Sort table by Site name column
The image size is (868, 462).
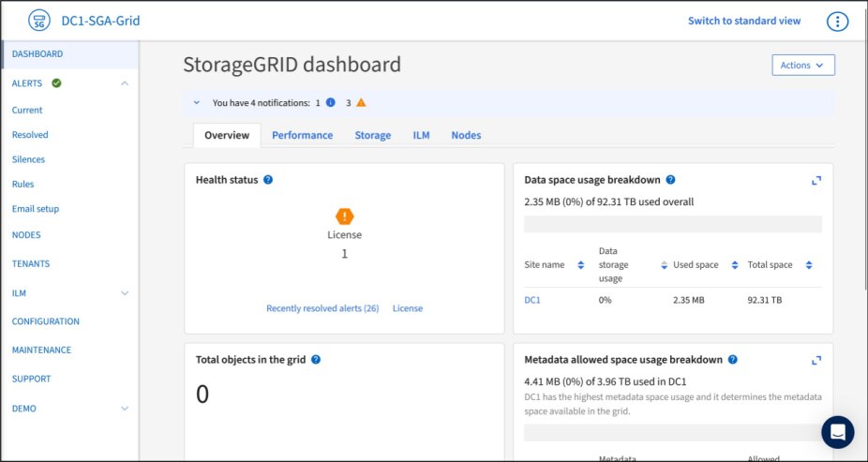(x=580, y=265)
